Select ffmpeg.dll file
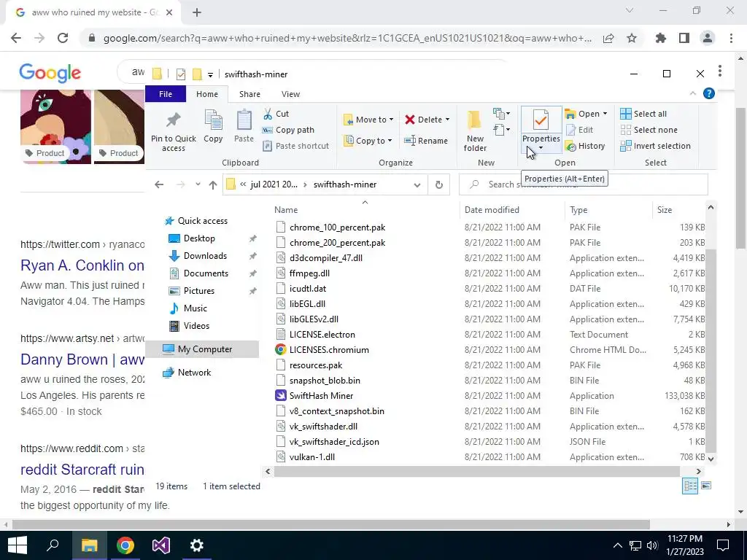Viewport: 747px width, 560px height. pos(309,273)
